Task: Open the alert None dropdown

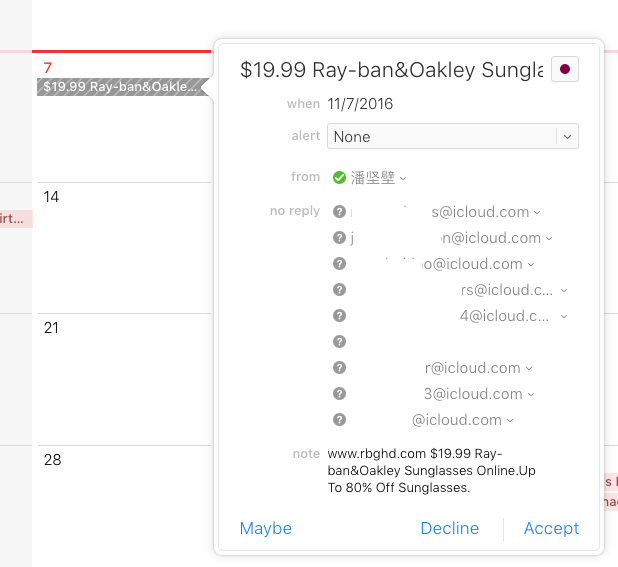Action: coord(452,136)
